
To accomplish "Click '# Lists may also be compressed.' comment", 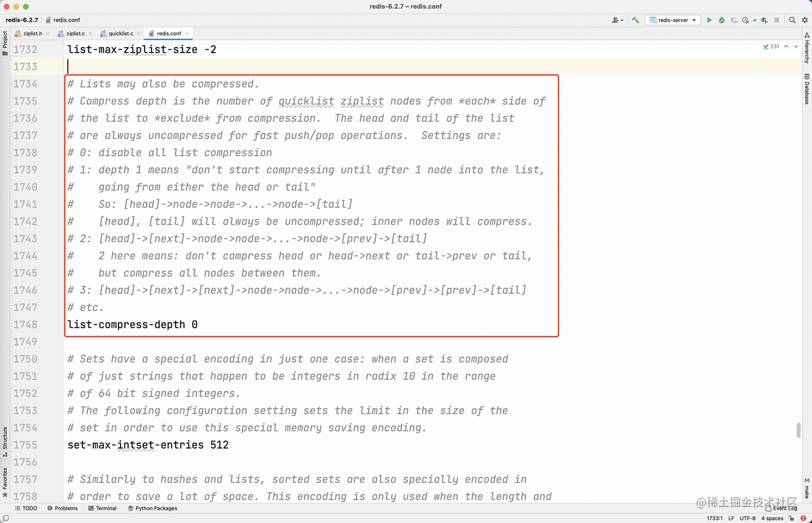I will pyautogui.click(x=163, y=84).
